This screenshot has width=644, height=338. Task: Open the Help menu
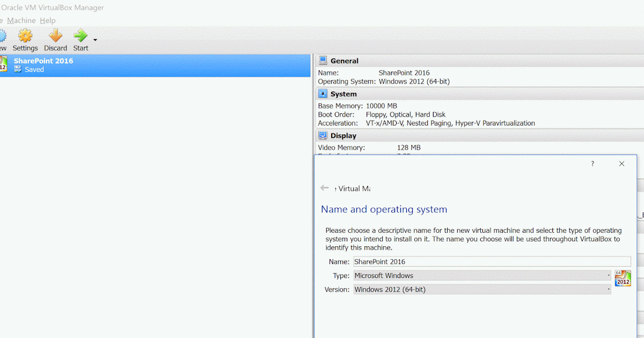(48, 20)
